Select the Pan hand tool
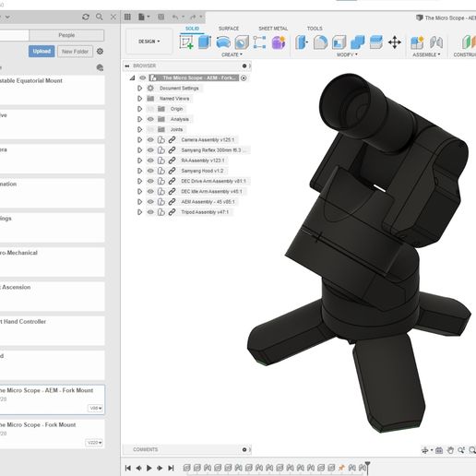 (450, 450)
